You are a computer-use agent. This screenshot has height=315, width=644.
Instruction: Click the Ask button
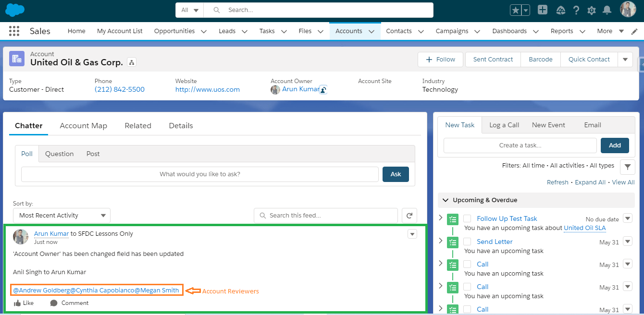pos(396,174)
